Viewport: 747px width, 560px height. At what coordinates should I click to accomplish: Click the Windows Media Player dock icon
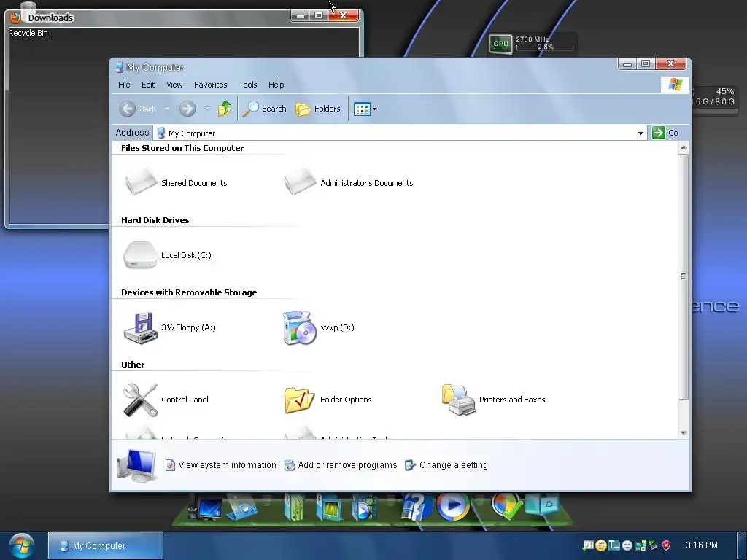[453, 506]
